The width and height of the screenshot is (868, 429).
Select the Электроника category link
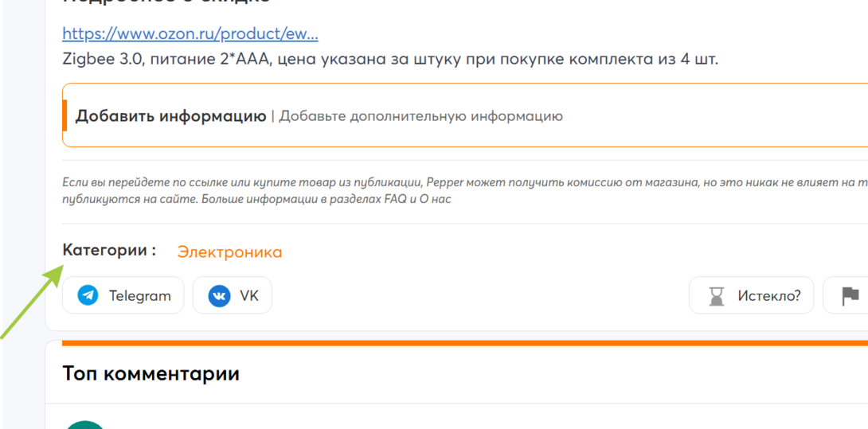point(229,252)
